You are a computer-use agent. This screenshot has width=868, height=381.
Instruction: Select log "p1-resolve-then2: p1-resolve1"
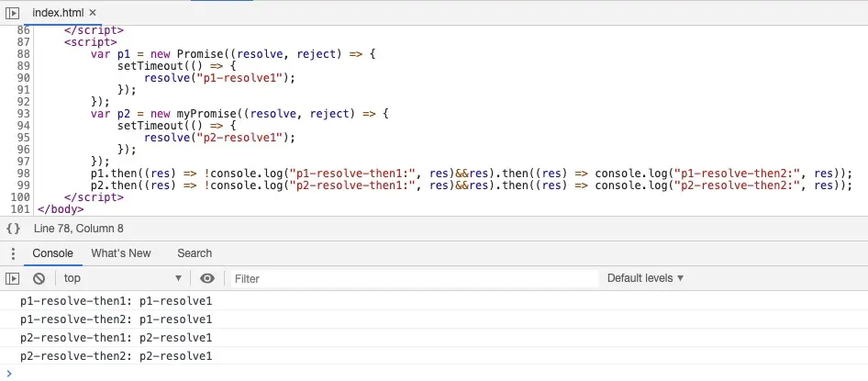click(117, 319)
